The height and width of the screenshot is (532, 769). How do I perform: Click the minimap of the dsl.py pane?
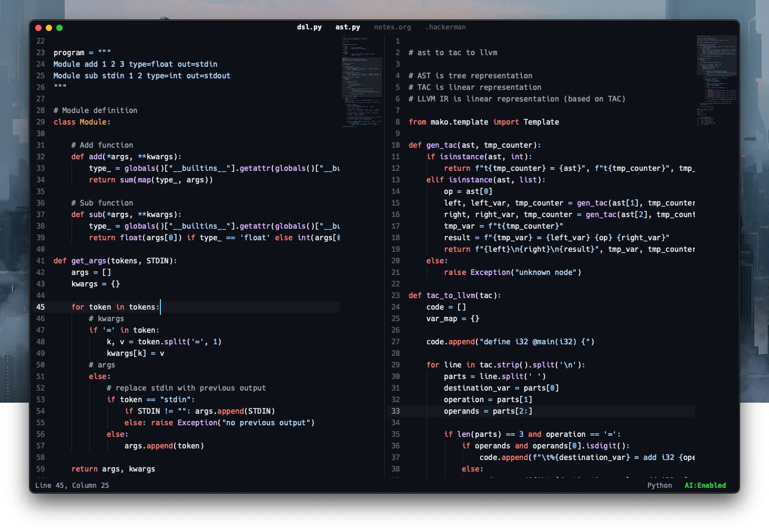(x=362, y=82)
